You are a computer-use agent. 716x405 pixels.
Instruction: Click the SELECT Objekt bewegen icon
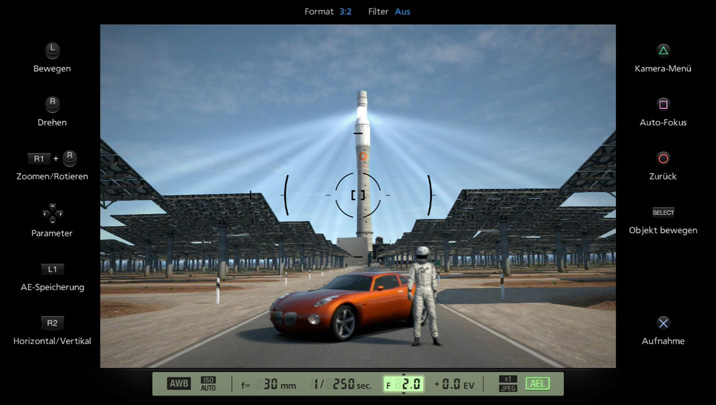[x=663, y=212]
